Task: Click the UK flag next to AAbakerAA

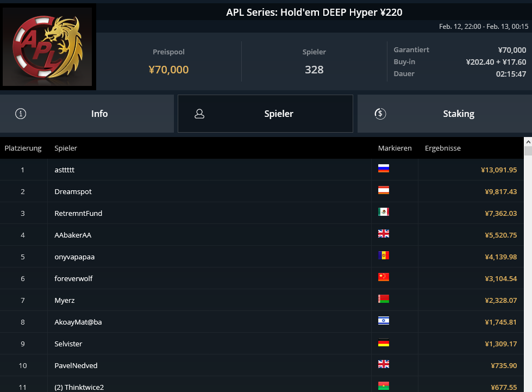Action: (x=384, y=233)
